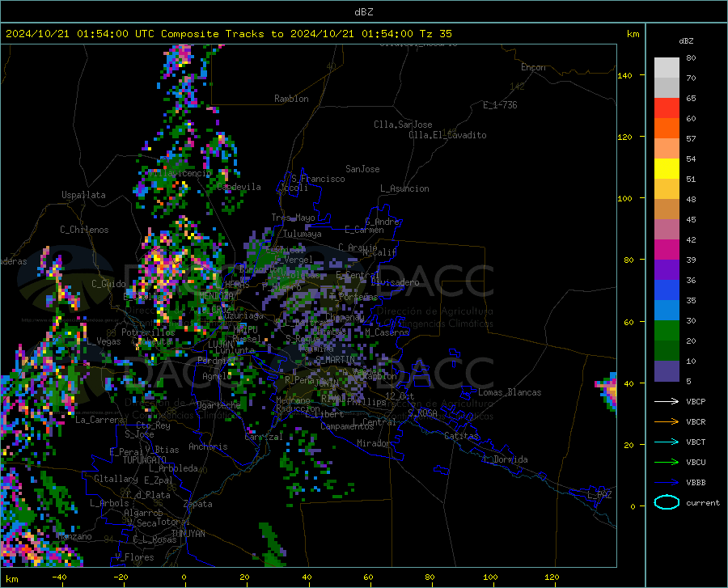
Task: Select the light gray 70 dBZ swatch
Action: pos(667,68)
